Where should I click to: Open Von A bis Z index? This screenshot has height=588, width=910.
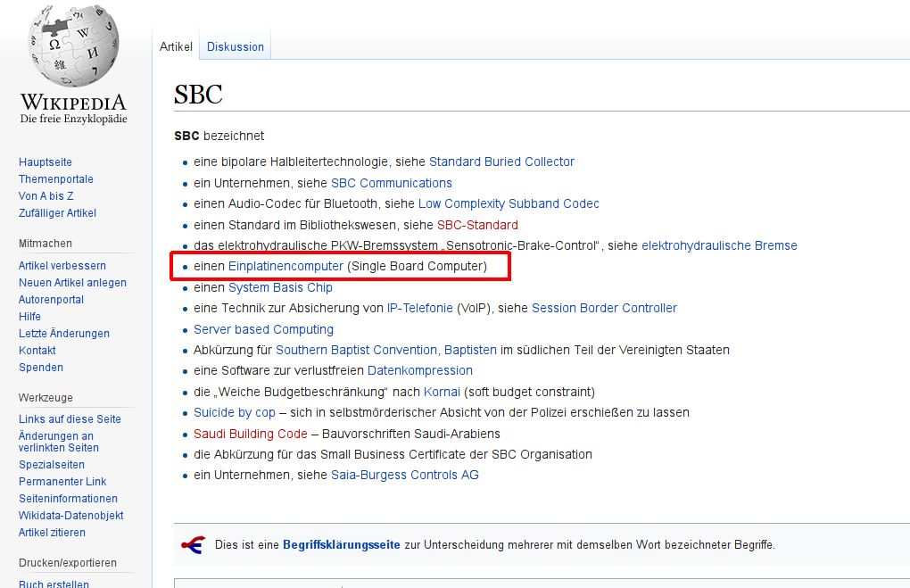point(45,195)
